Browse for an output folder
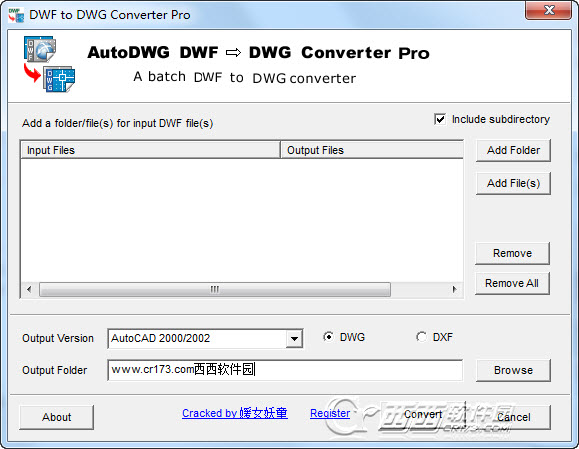 pyautogui.click(x=513, y=370)
